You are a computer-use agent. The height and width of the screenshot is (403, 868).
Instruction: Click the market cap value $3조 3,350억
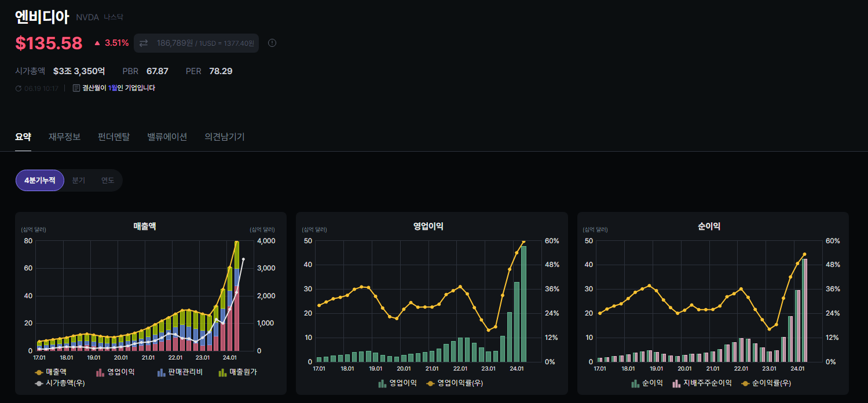pos(79,71)
